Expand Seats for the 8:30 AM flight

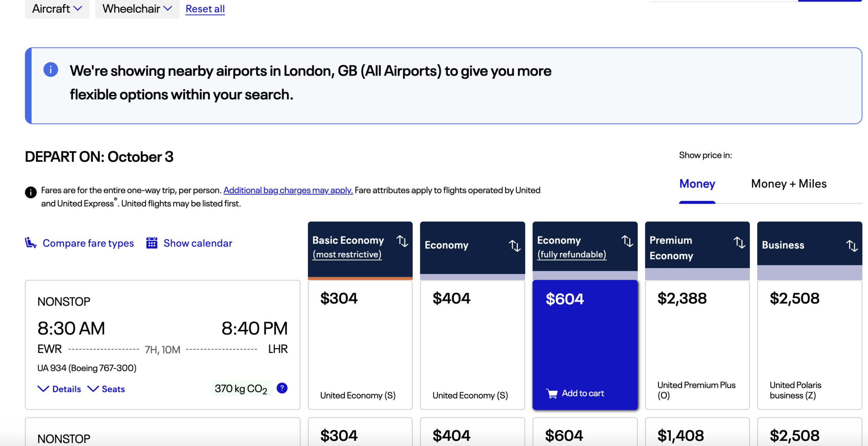106,389
